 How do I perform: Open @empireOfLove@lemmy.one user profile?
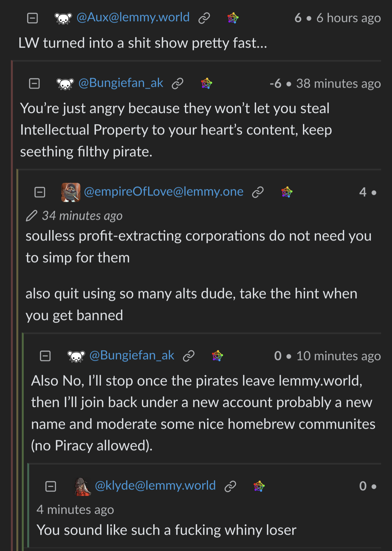point(164,192)
